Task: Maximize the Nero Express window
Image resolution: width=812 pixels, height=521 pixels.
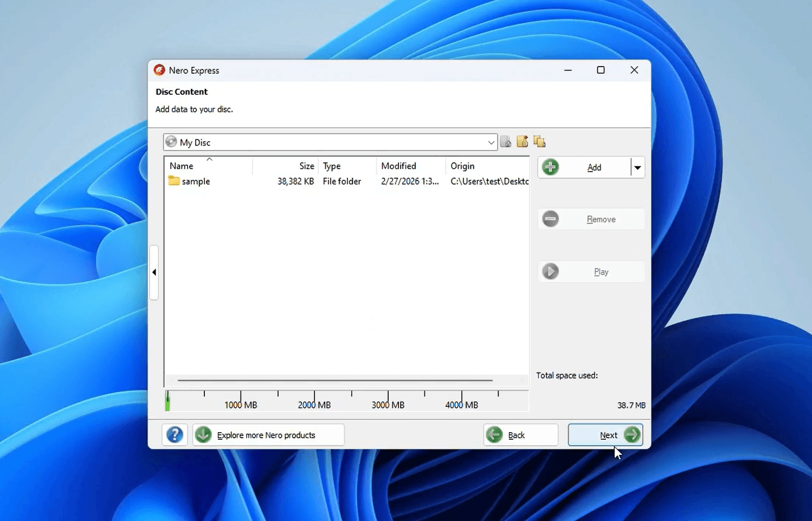Action: [x=601, y=70]
